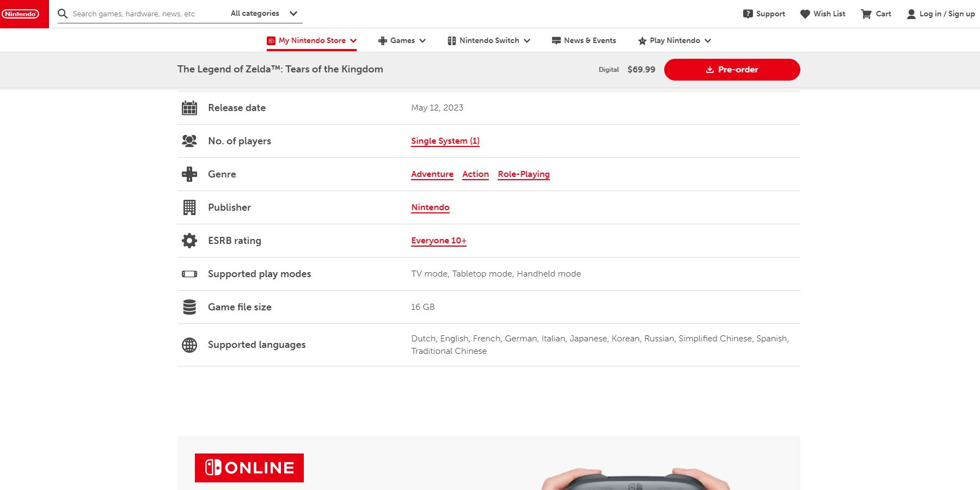Click the search magnifier icon

coord(63,14)
